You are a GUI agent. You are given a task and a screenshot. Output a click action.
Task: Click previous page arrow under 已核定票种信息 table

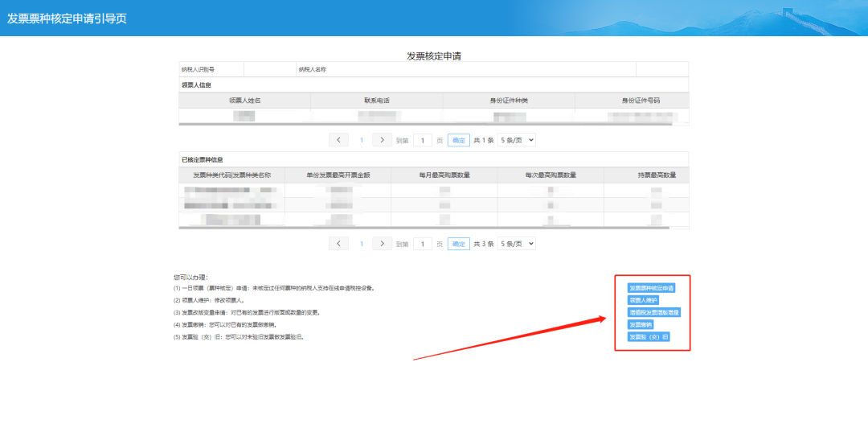338,244
